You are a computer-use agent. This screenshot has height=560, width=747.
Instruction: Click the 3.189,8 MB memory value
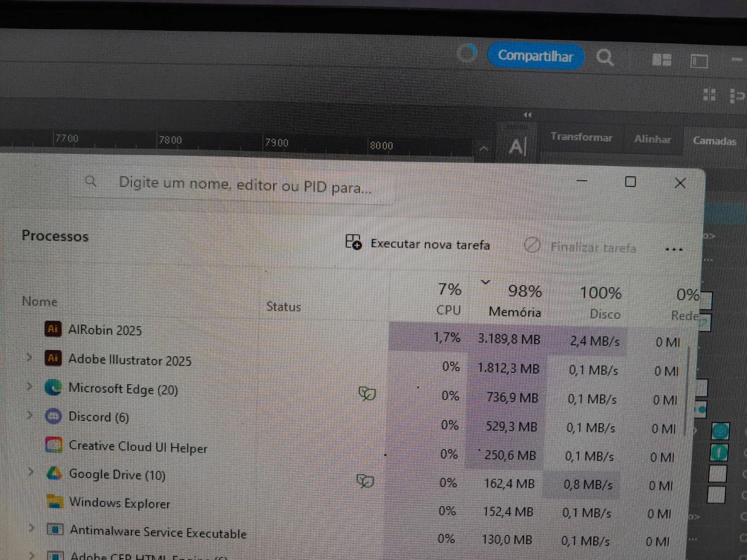click(x=509, y=339)
